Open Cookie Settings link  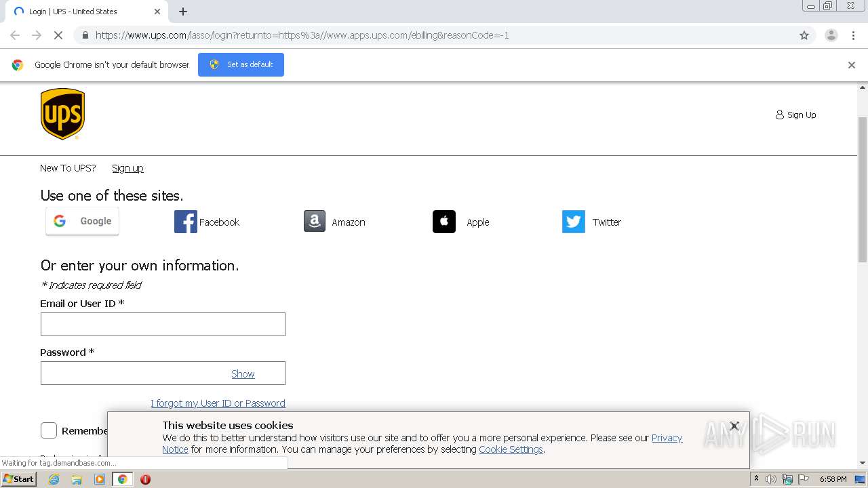coord(511,449)
